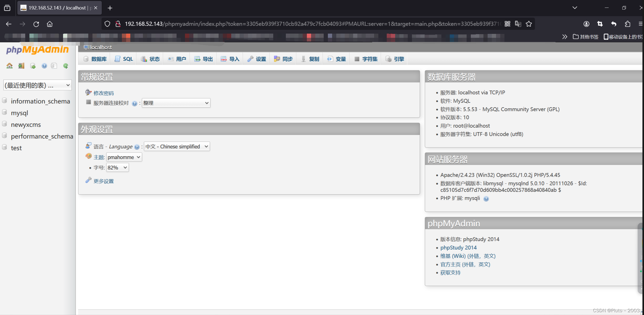Switch to the 引擎 tab
644x315 pixels.
395,59
